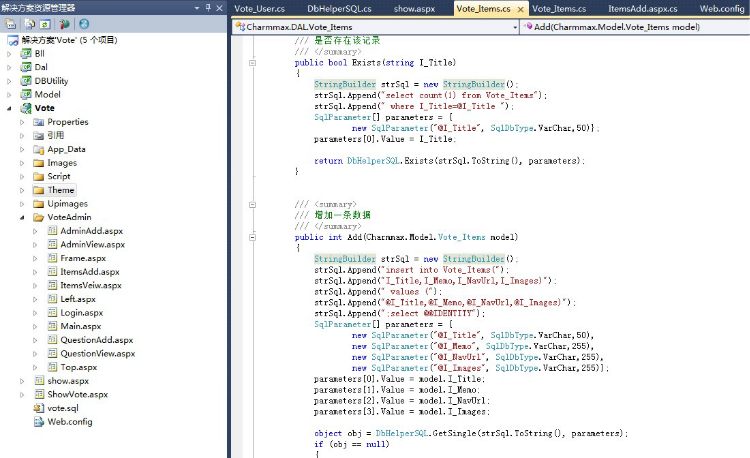Click the Refresh icon in Solution Explorer toolbar
Image resolution: width=750 pixels, height=458 pixels.
44,24
